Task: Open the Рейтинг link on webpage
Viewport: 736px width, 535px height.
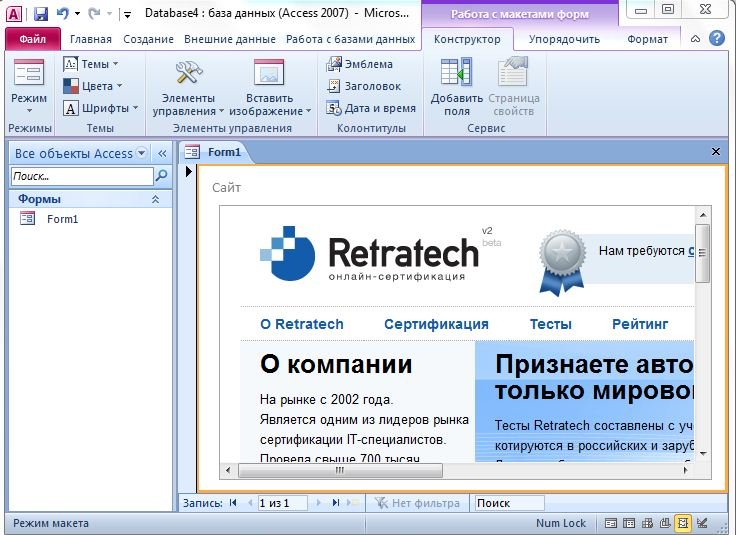Action: click(x=640, y=324)
